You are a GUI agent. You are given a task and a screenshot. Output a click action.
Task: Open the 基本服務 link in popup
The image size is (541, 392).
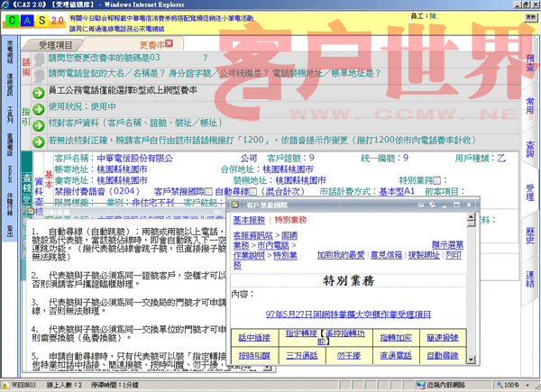point(250,220)
